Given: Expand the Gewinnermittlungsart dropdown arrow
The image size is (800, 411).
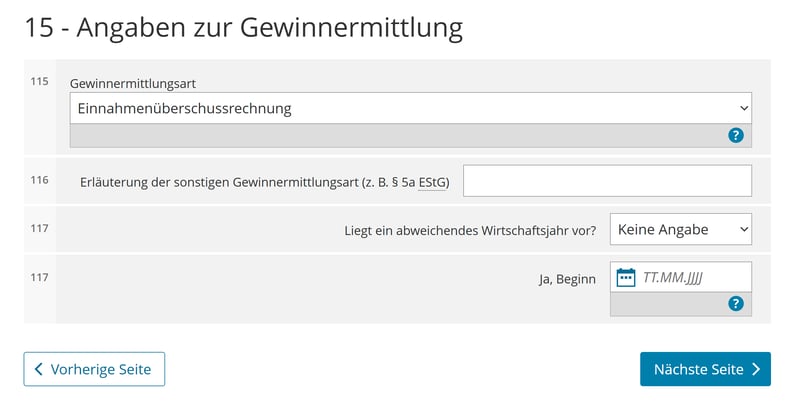Looking at the screenshot, I should [743, 108].
